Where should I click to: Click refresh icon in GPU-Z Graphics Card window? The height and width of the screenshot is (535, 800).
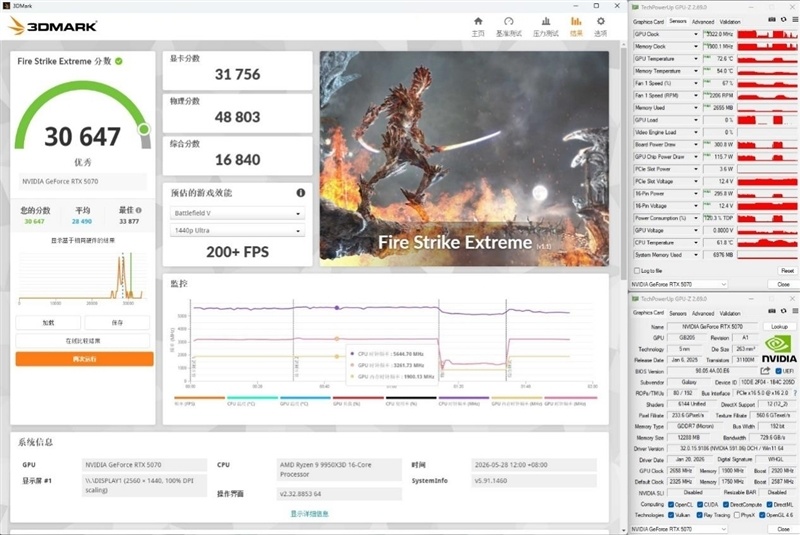point(784,311)
